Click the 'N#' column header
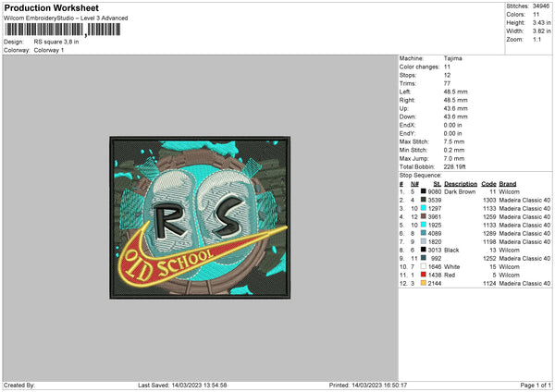Viewport: 555px width, 392px height. (x=414, y=184)
